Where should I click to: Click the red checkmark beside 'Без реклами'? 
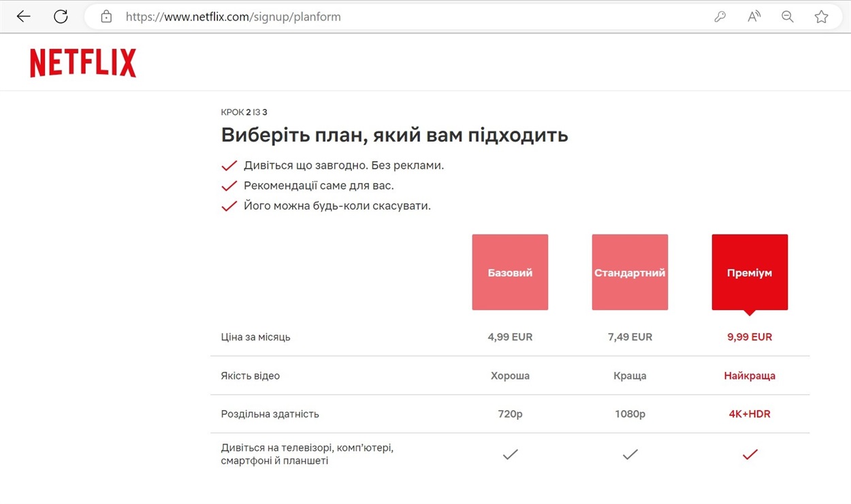pyautogui.click(x=229, y=165)
